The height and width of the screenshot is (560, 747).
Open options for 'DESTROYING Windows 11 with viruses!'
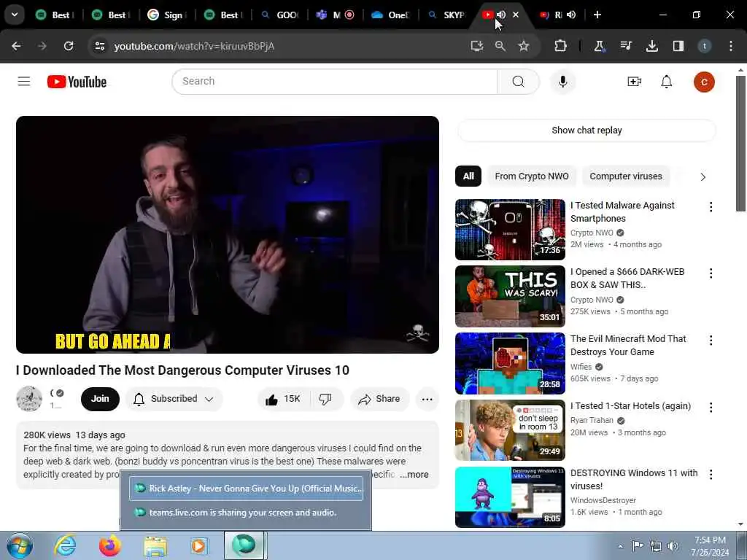[711, 474]
